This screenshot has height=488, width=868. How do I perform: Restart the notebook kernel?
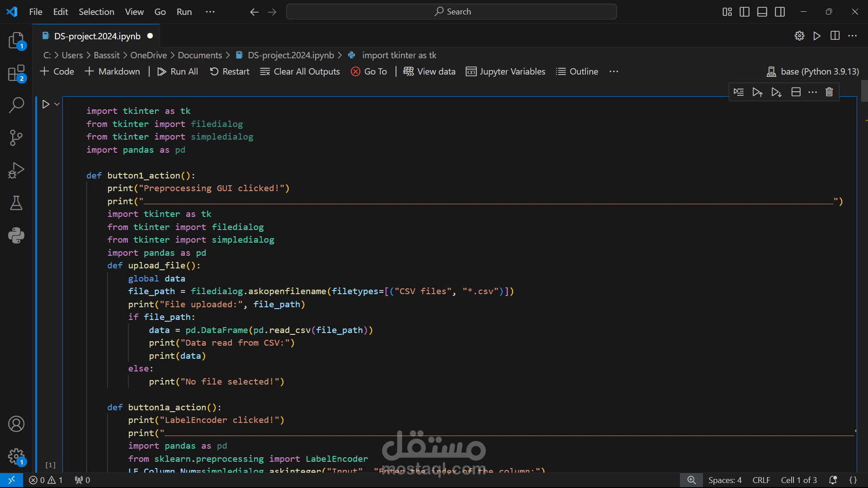[230, 71]
